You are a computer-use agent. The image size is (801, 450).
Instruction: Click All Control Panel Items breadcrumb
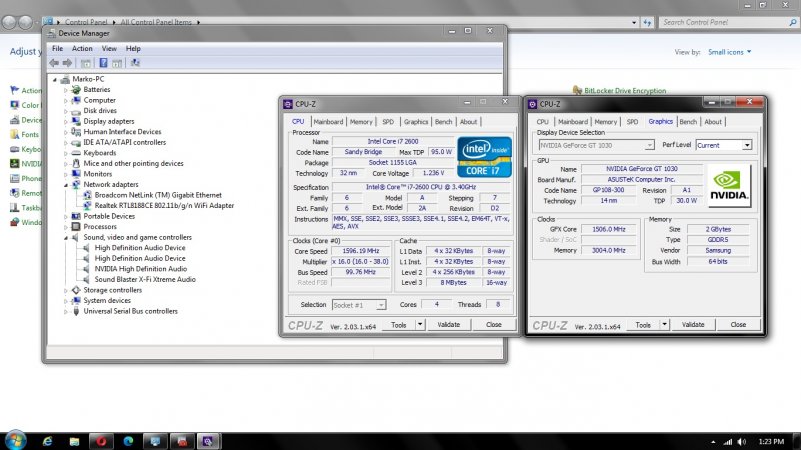click(x=156, y=22)
